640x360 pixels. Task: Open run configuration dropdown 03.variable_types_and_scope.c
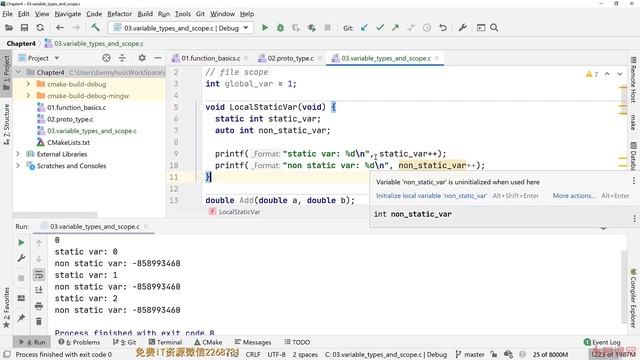[181, 28]
